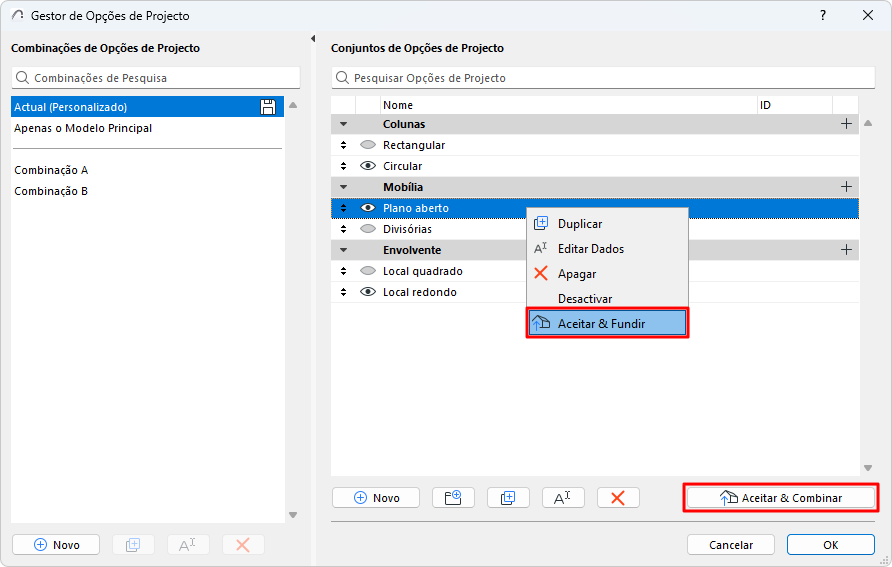Choose Duplicar from the context menu
The height and width of the screenshot is (567, 892).
tap(580, 224)
